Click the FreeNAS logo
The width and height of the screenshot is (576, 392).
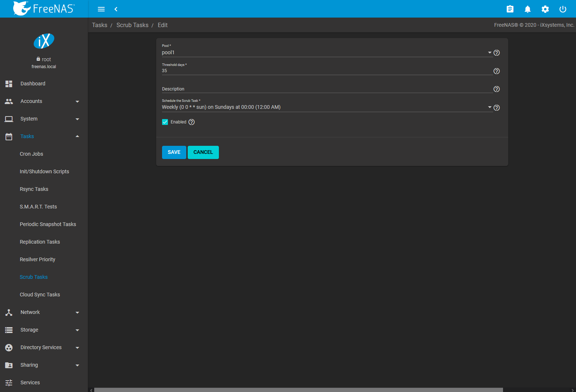[x=44, y=8]
